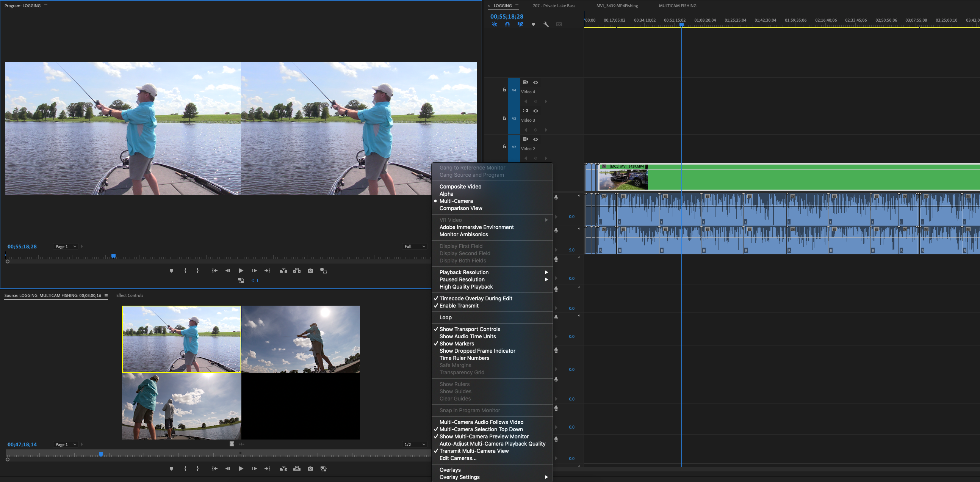Click Edit Cameras in the context menu
The width and height of the screenshot is (980, 482).
458,458
